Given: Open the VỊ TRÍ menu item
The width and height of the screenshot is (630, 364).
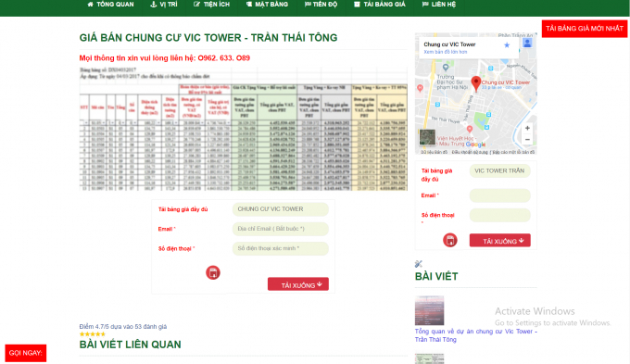Looking at the screenshot, I should click(164, 5).
